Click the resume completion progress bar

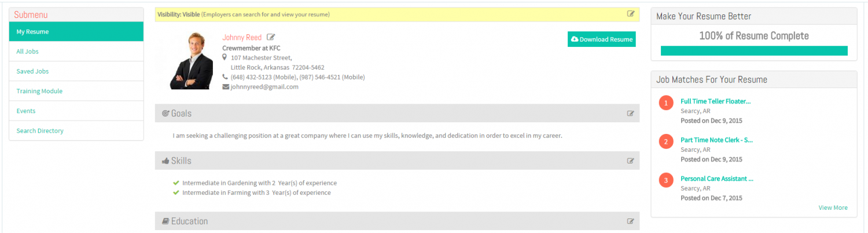(x=754, y=51)
